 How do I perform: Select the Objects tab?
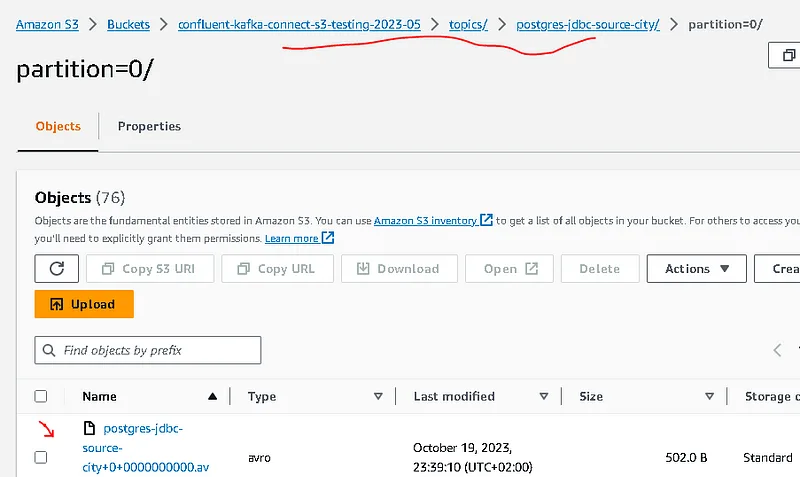click(58, 126)
